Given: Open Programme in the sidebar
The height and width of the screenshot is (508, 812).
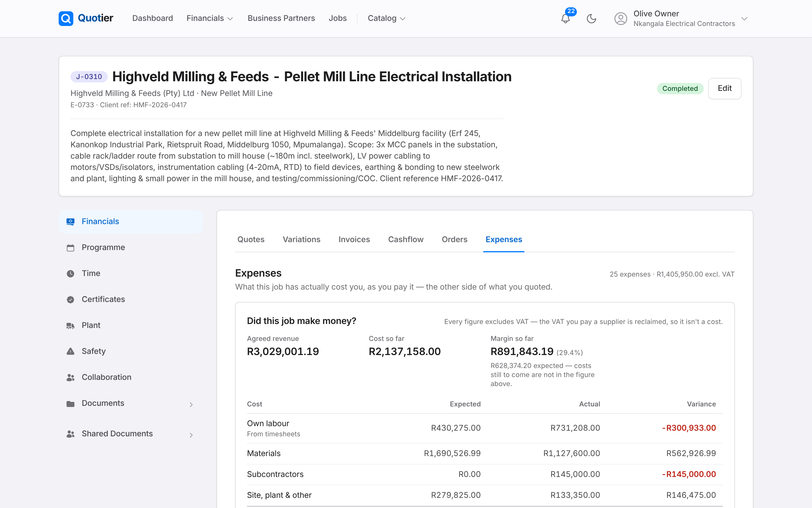Looking at the screenshot, I should point(131,248).
